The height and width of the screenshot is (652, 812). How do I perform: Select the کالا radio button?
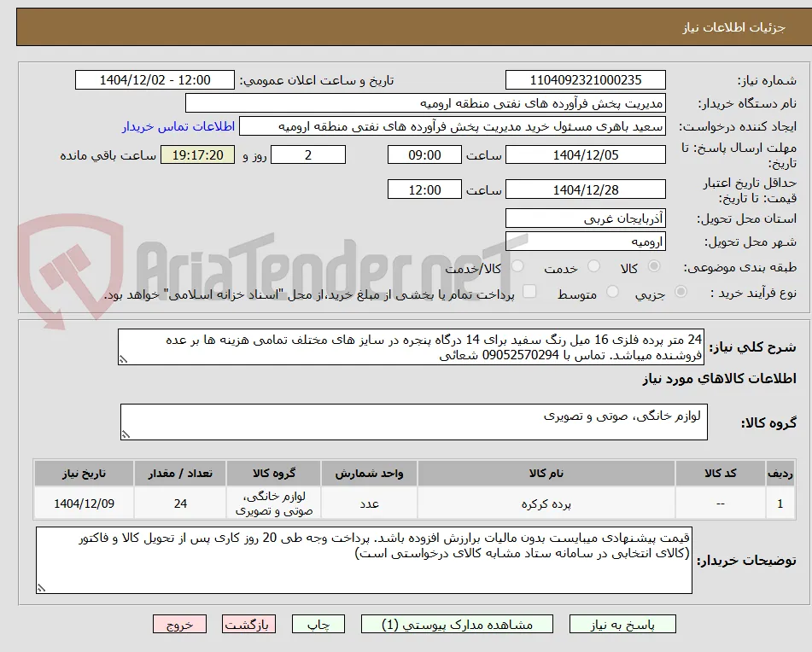pos(654,266)
